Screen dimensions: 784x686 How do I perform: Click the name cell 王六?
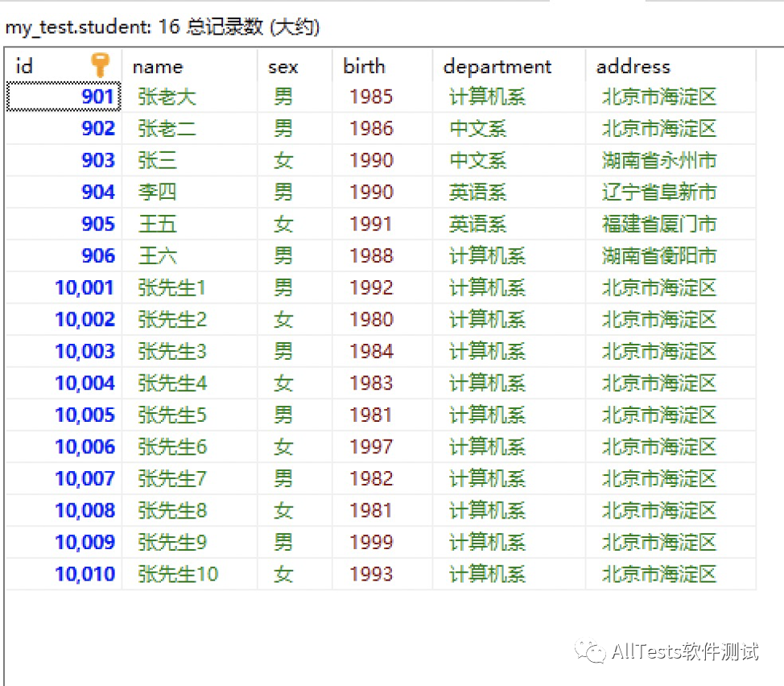click(x=189, y=256)
